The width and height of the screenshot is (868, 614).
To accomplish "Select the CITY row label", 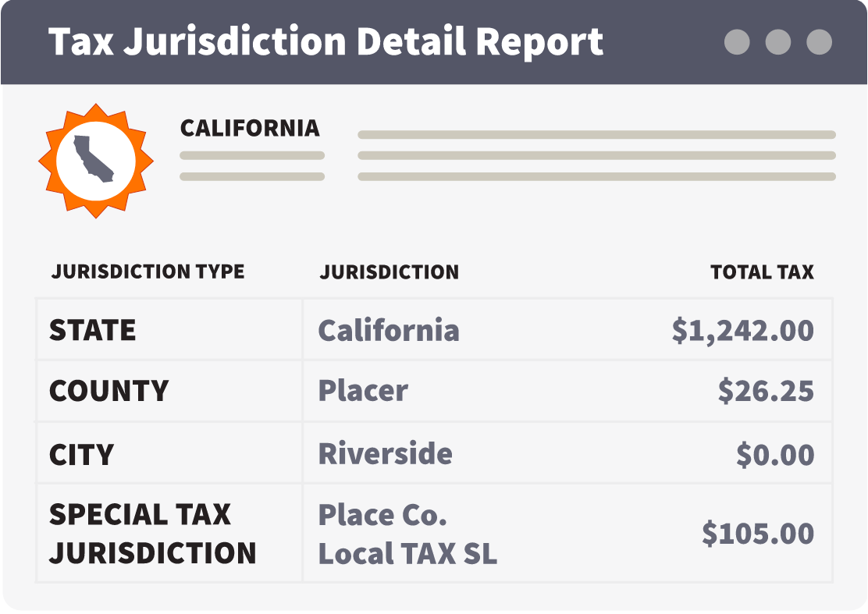I will coord(82,455).
